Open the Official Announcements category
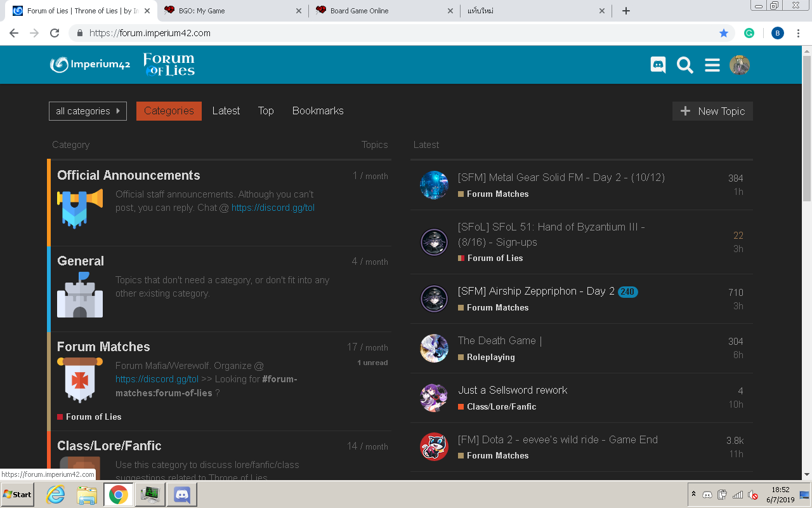 pos(128,175)
